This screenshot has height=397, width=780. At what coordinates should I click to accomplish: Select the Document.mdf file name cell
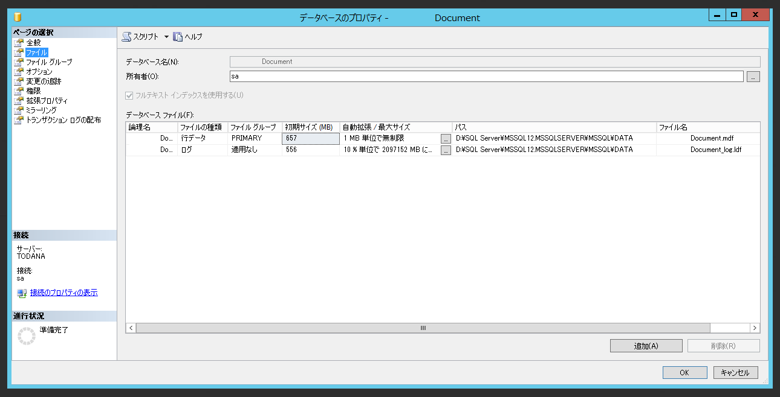click(x=708, y=138)
